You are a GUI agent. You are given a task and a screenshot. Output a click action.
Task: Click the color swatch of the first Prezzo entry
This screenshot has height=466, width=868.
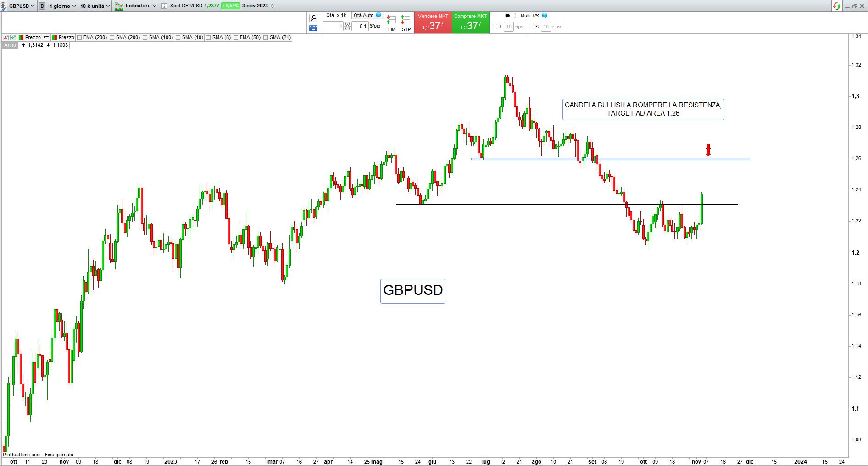tap(21, 38)
